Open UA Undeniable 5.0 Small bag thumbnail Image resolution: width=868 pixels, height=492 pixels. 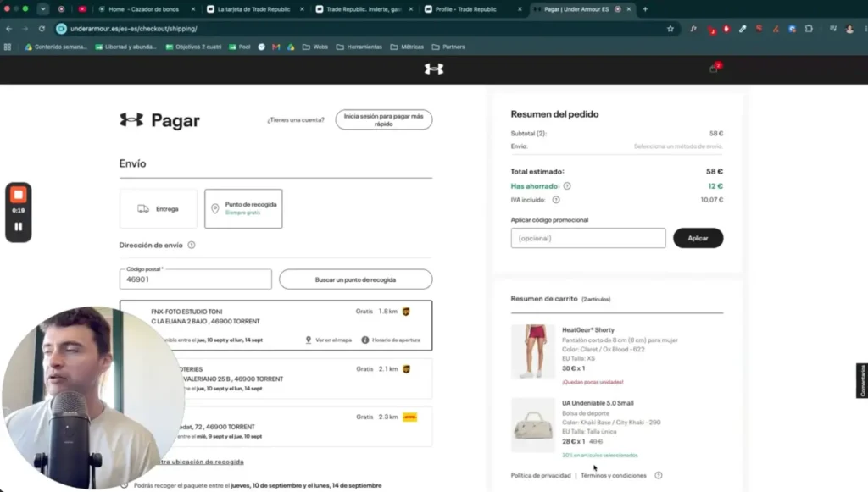click(532, 425)
